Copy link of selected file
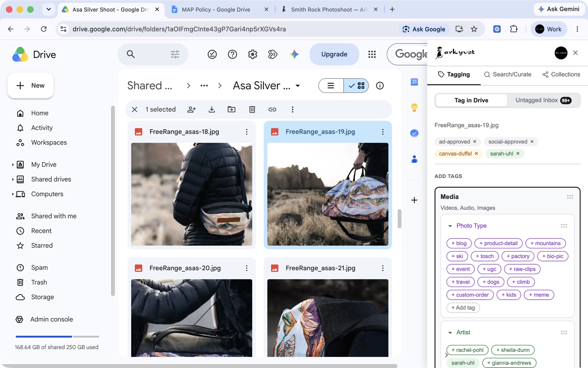588x368 pixels. pos(272,110)
